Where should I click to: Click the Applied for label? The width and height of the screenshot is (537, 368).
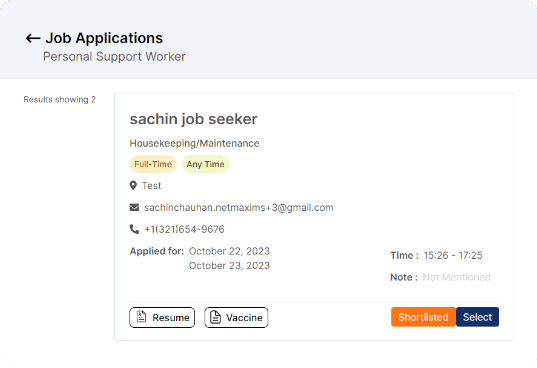[x=157, y=251]
